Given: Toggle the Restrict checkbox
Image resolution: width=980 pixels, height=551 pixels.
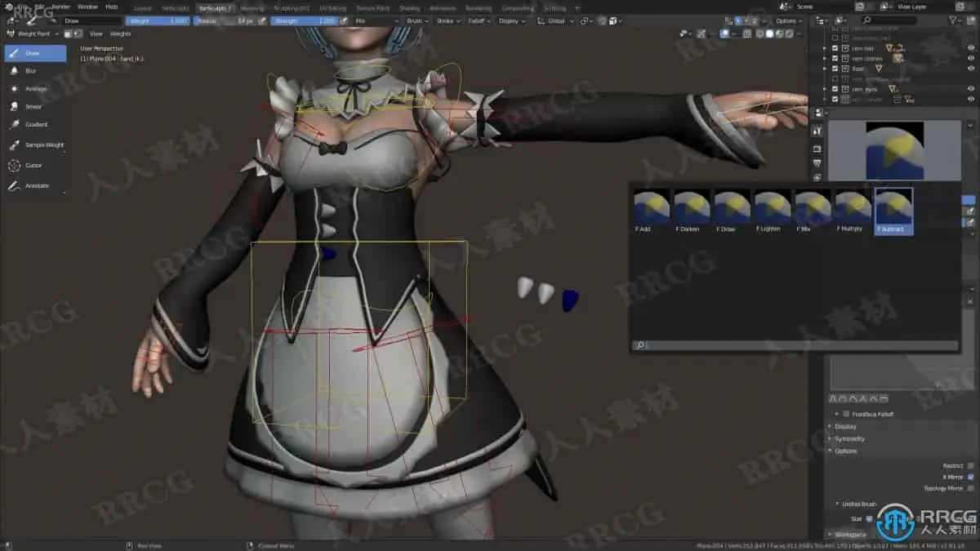Looking at the screenshot, I should pos(971,465).
